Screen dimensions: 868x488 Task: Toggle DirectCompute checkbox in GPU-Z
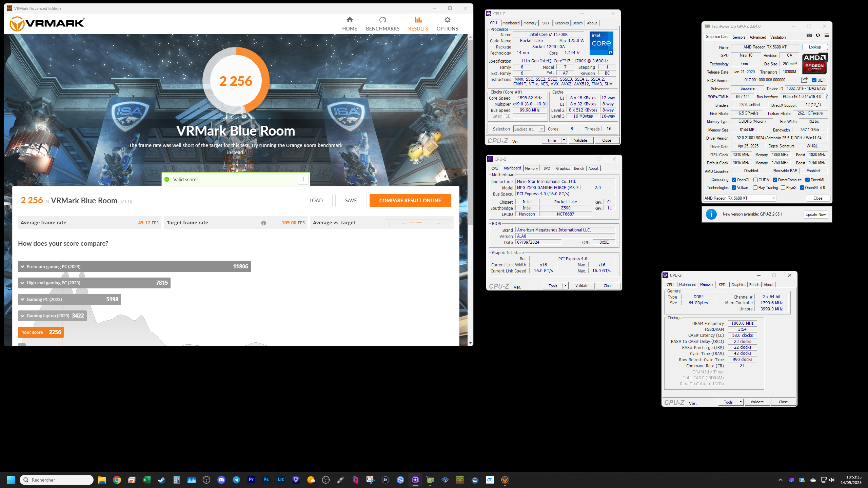click(775, 180)
